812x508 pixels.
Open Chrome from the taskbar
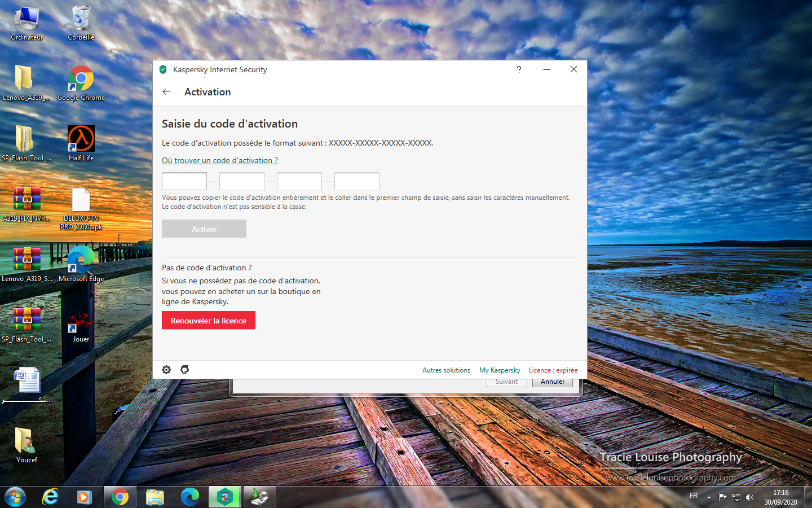(x=120, y=497)
